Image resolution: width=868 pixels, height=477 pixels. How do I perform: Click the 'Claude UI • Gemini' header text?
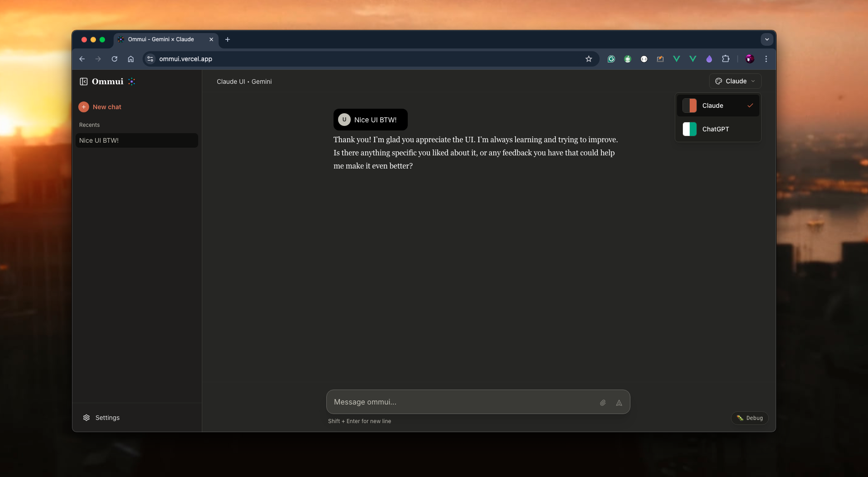244,82
